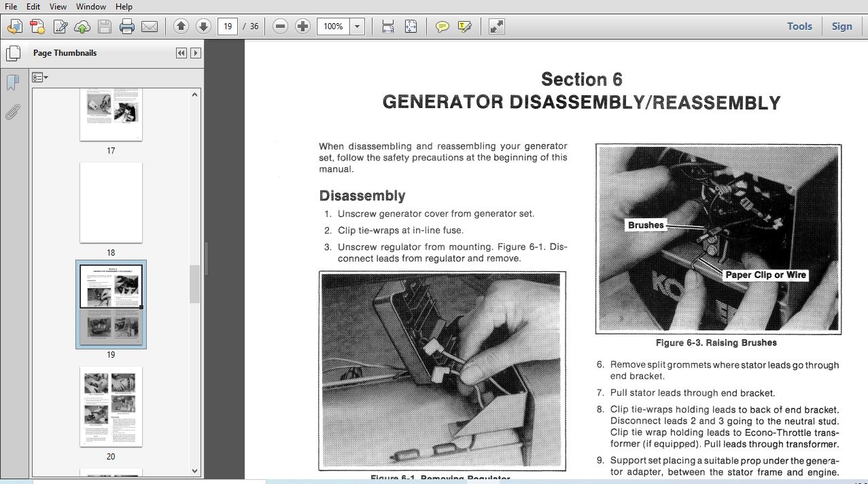This screenshot has height=484, width=868.
Task: Select page 19 thumbnail
Action: coord(111,305)
